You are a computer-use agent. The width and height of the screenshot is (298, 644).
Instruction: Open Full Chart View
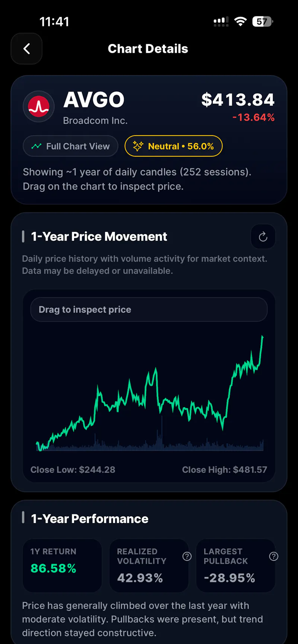71,146
